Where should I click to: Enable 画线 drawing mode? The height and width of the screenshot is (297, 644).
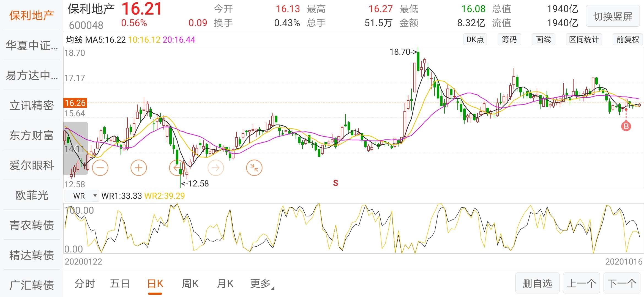(543, 40)
